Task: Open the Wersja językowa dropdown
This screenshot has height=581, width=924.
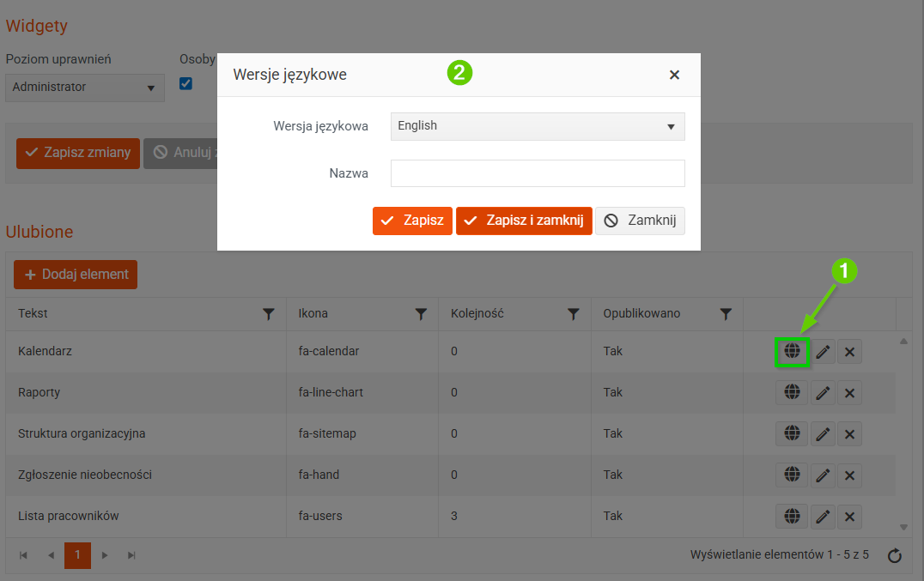Action: coord(538,126)
